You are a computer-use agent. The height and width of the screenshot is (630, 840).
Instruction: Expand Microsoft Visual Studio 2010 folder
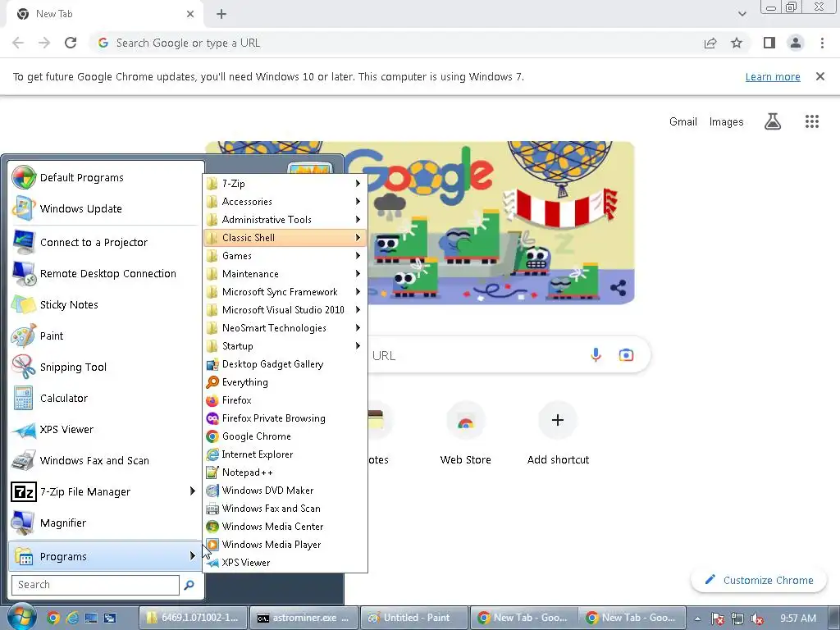pyautogui.click(x=285, y=309)
